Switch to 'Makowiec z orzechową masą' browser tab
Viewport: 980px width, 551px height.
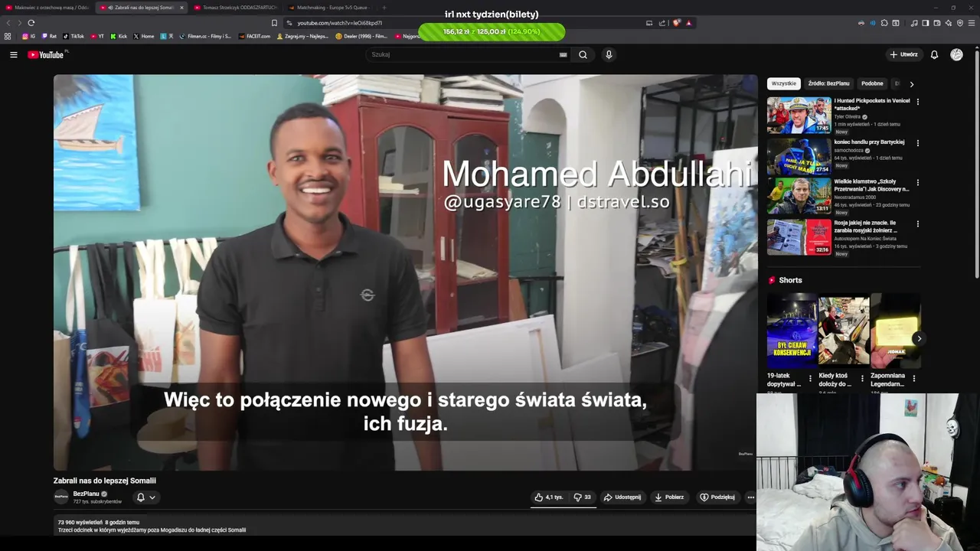(47, 8)
